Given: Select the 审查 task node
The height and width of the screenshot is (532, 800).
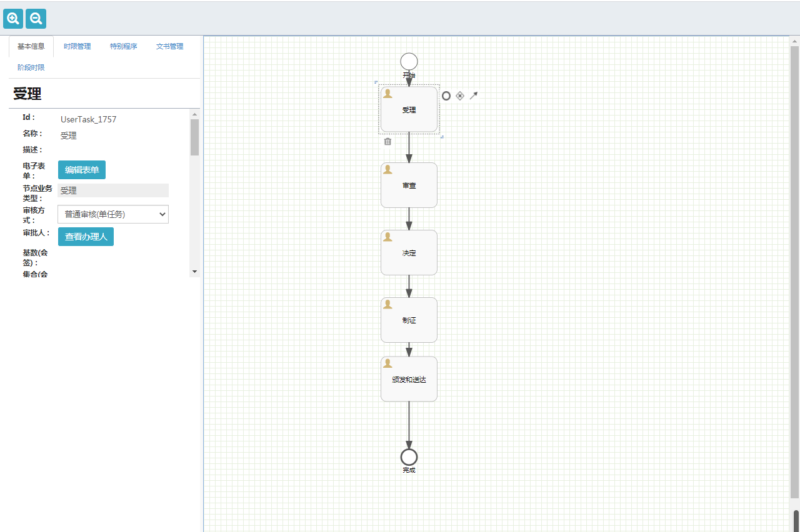Looking at the screenshot, I should [x=409, y=185].
